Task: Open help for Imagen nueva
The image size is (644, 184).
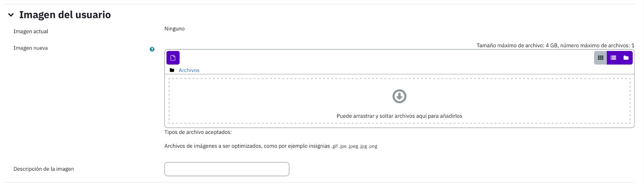Action: coord(152,49)
